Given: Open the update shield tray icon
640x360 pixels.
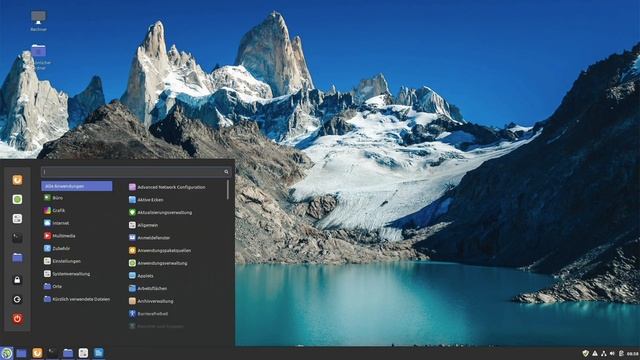Looking at the screenshot, I should pos(586,353).
